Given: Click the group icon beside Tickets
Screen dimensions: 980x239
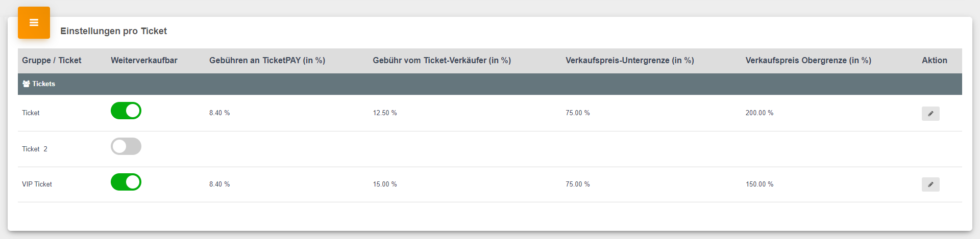Looking at the screenshot, I should (x=26, y=84).
